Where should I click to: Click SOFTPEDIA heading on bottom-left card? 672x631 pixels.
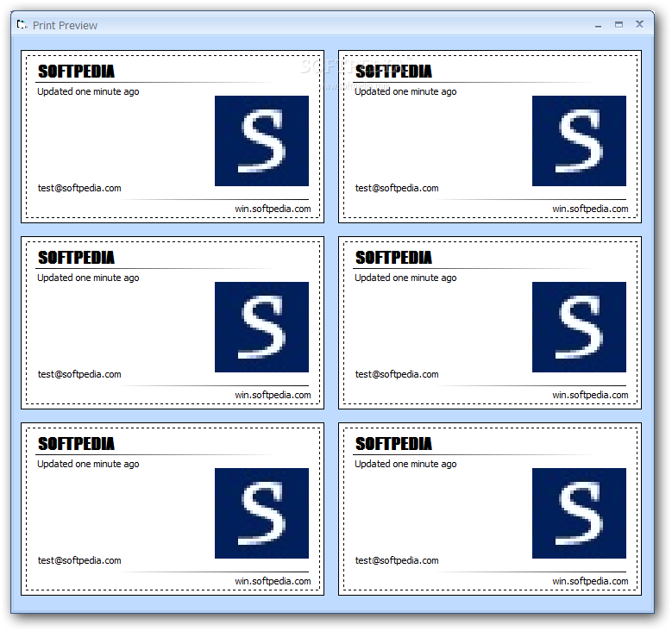(76, 444)
